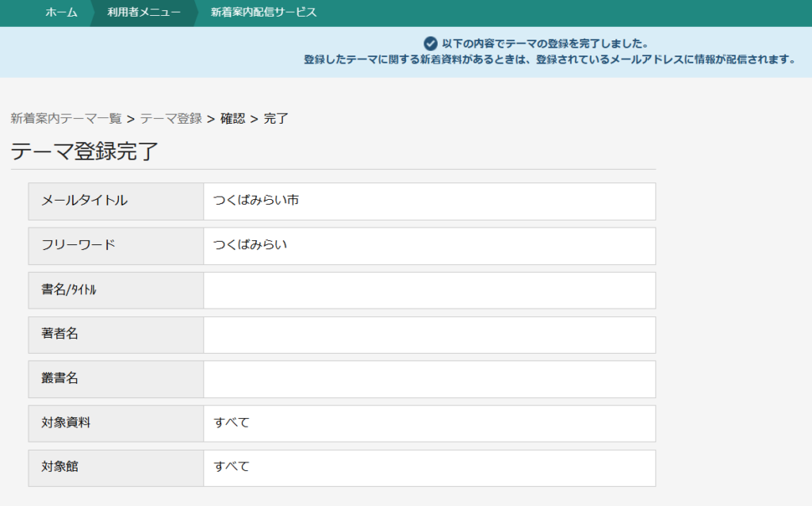Click the checkmark icon in the completion notice

click(x=431, y=43)
